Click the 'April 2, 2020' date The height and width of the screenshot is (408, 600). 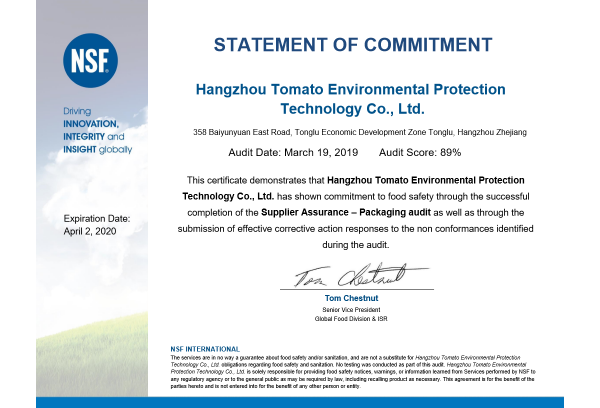pos(90,232)
